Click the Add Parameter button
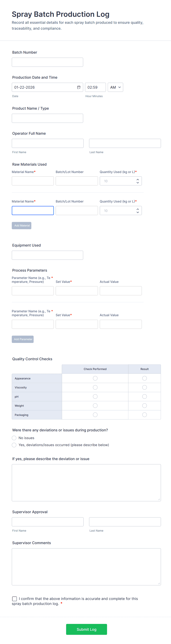 23,339
